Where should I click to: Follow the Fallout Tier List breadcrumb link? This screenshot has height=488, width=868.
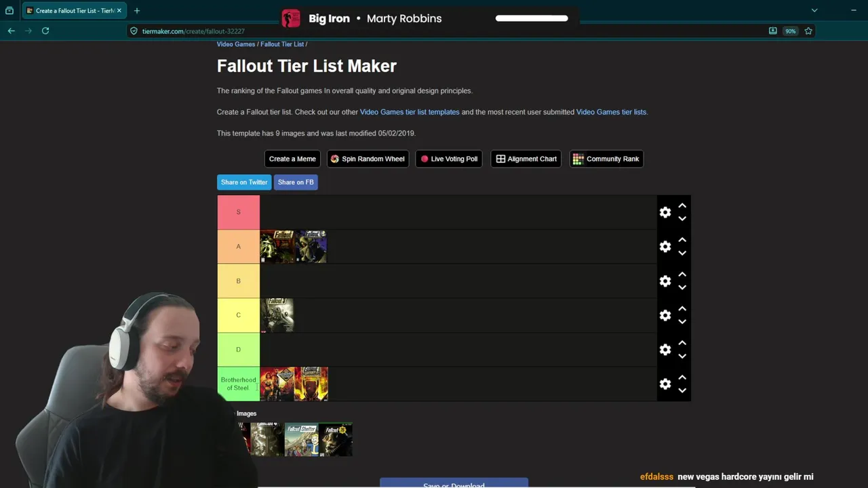tap(282, 44)
